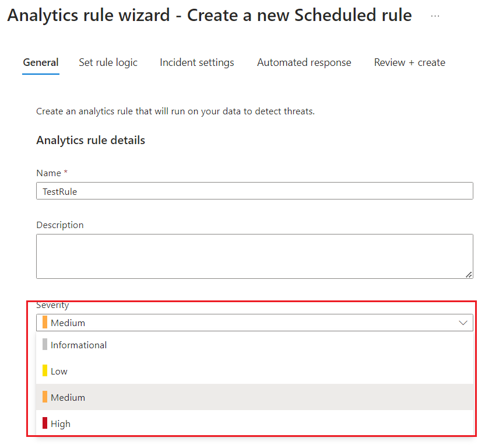Screen dimensions: 492x448
Task: Go to the Automated response tab
Action: coord(304,62)
